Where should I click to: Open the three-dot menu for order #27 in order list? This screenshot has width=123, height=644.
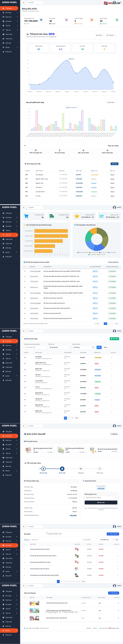(x=111, y=364)
